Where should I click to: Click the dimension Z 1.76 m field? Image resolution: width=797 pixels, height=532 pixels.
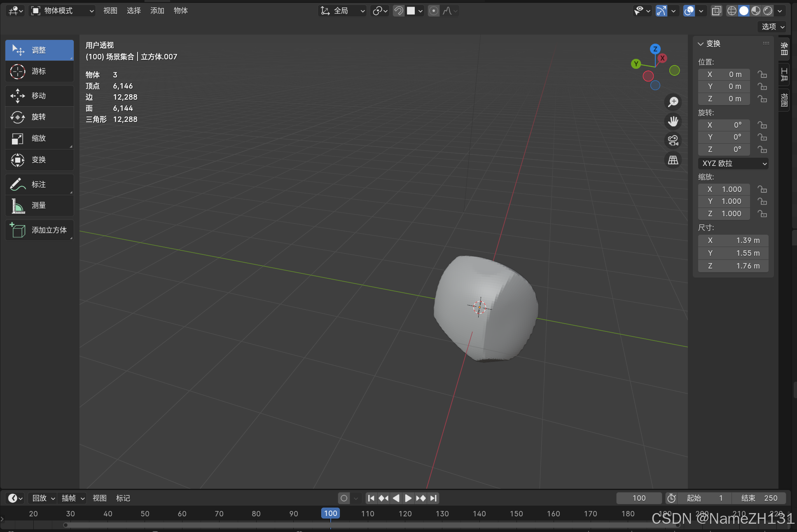click(733, 266)
